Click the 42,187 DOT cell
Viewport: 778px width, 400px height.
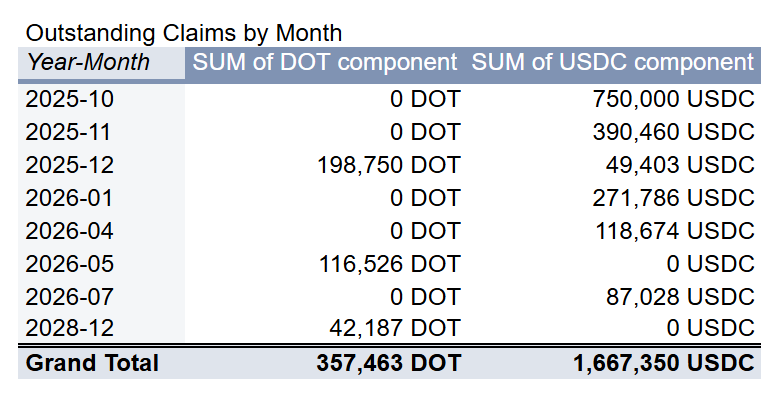click(x=396, y=329)
